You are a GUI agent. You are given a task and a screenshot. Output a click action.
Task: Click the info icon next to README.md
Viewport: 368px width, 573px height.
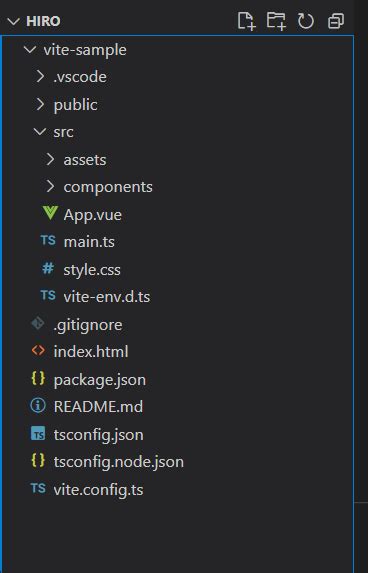point(38,406)
